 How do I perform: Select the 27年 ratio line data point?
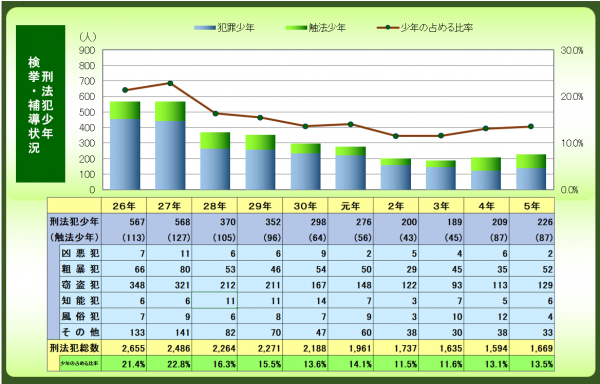coord(170,83)
